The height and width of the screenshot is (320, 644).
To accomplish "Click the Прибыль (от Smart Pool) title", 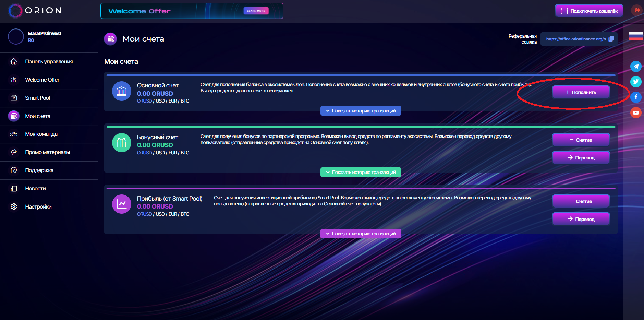I will click(170, 199).
